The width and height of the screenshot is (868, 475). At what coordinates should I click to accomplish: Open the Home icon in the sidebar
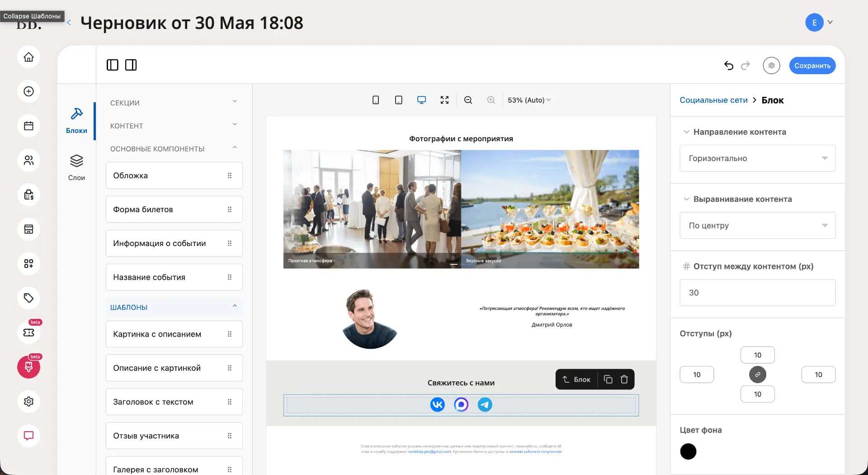tap(28, 57)
